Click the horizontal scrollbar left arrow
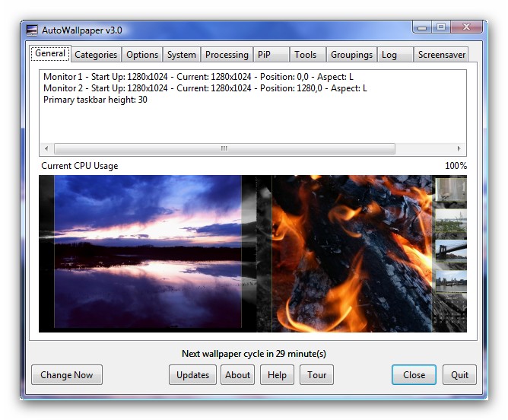 click(x=47, y=149)
